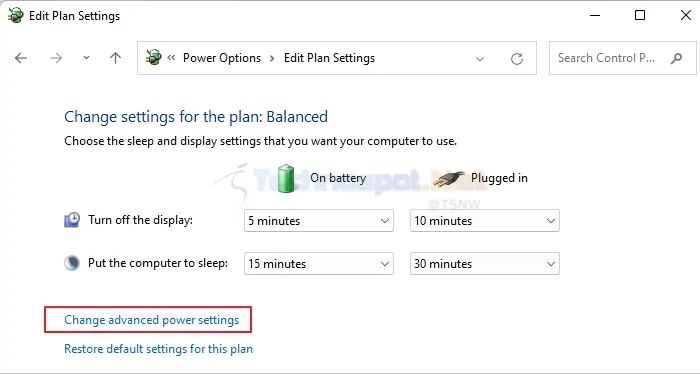The image size is (700, 376).
Task: Open sleep time dropdown for Plugged in
Action: 484,263
